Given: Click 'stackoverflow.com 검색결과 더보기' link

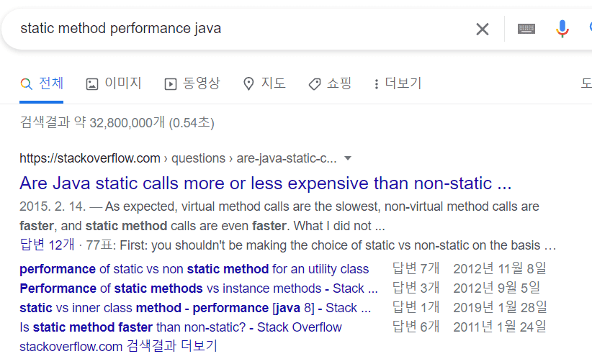Looking at the screenshot, I should coord(119,346).
